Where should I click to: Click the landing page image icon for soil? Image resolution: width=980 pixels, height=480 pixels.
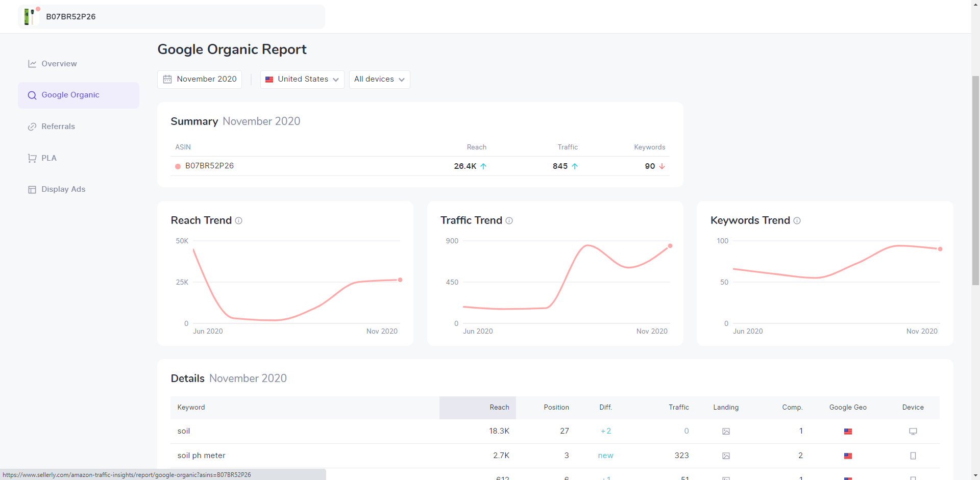726,431
